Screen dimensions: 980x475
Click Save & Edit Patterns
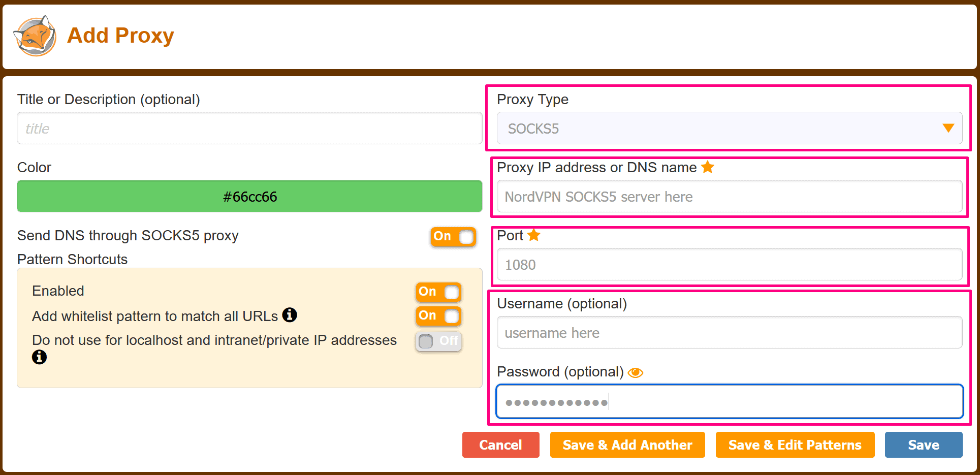(795, 445)
